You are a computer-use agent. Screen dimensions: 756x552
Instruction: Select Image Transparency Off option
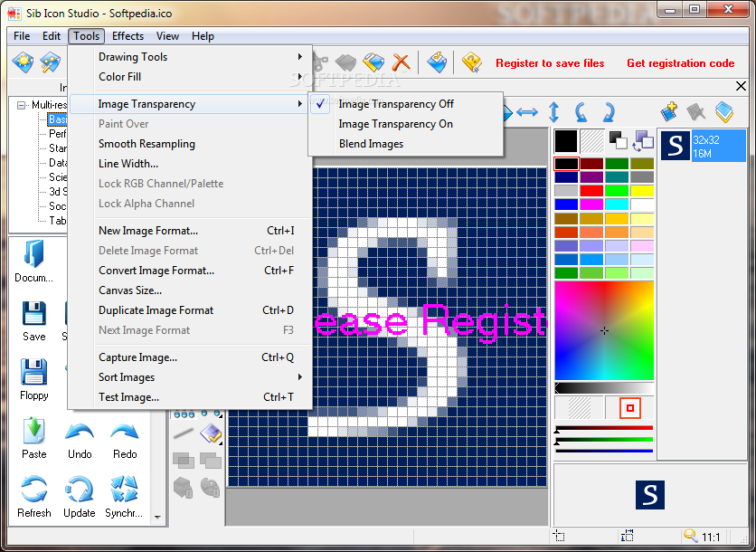(396, 104)
